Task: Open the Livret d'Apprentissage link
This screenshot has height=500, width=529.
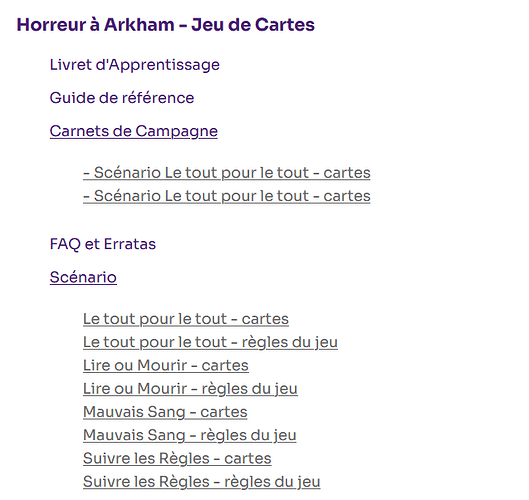Action: (x=135, y=65)
